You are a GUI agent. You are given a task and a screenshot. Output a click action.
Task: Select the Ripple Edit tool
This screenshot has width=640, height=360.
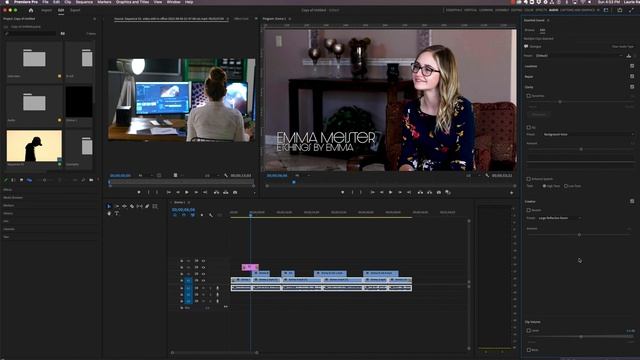(x=124, y=207)
